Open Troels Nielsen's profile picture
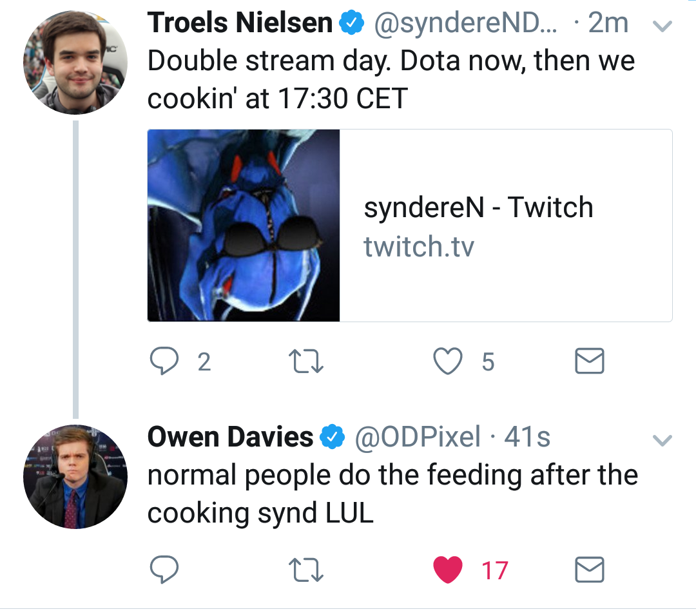Viewport: 696px width, 616px height. coord(75,63)
